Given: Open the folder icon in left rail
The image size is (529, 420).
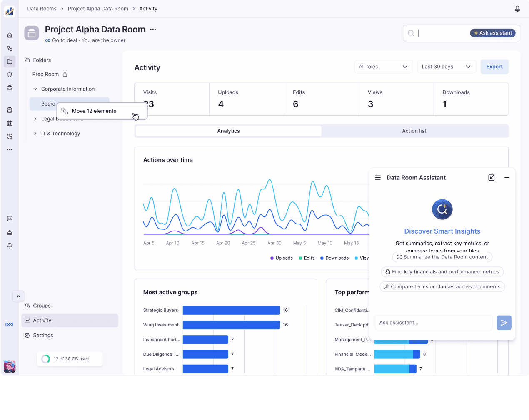Looking at the screenshot, I should [10, 62].
